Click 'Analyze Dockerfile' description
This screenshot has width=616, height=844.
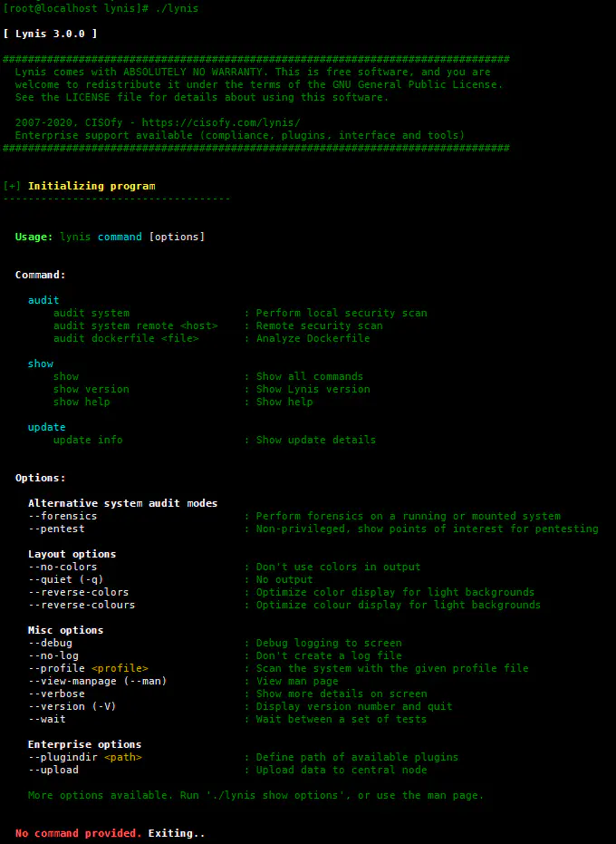pos(313,338)
